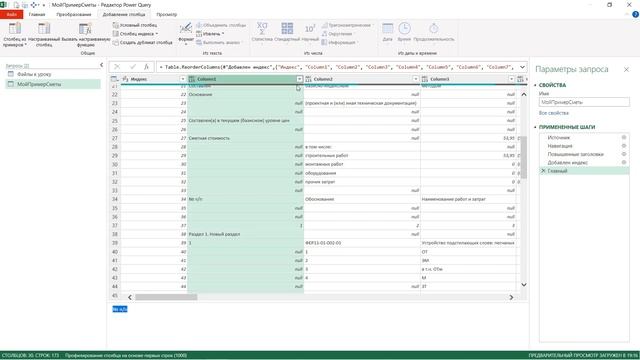Open filter dropdown of Column3
This screenshot has height=360, width=640.
511,79
